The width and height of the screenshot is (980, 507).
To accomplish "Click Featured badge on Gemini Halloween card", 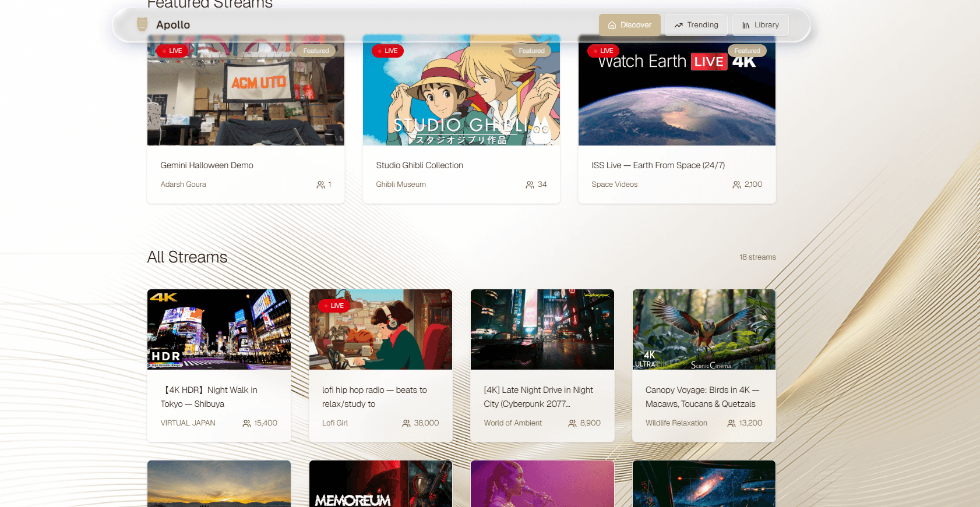I will (316, 51).
